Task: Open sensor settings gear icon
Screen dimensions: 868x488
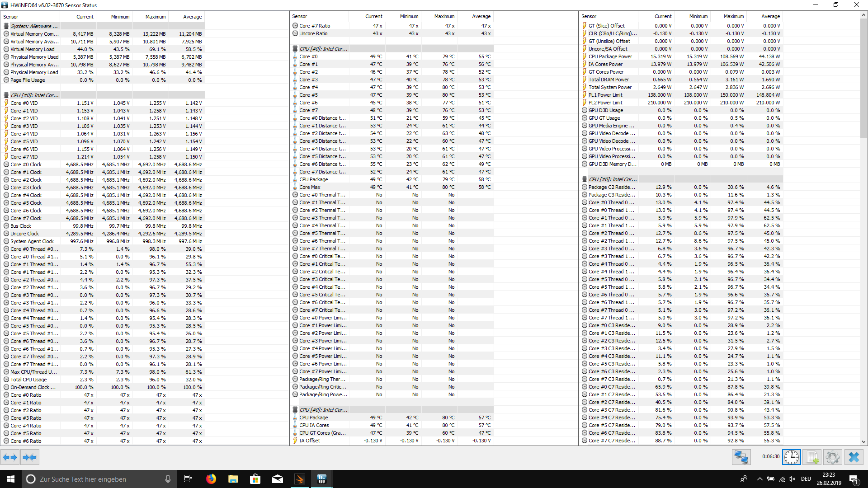Action: click(832, 457)
